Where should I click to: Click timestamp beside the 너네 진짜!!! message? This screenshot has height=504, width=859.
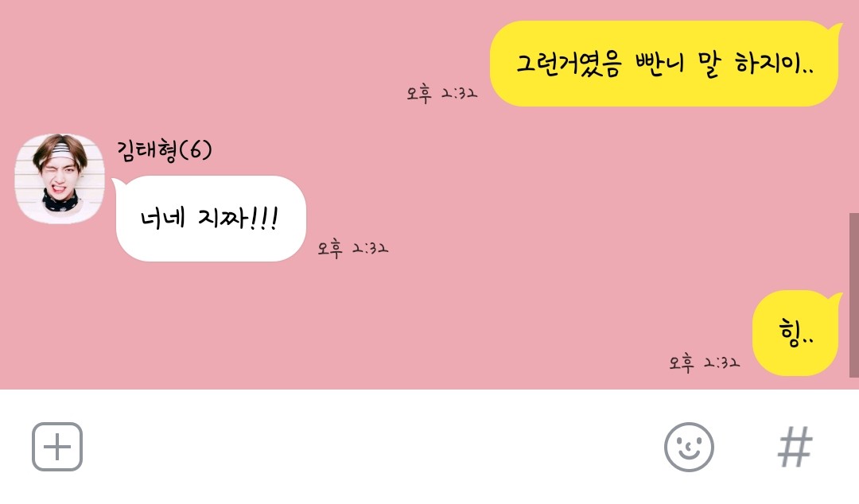coord(353,248)
